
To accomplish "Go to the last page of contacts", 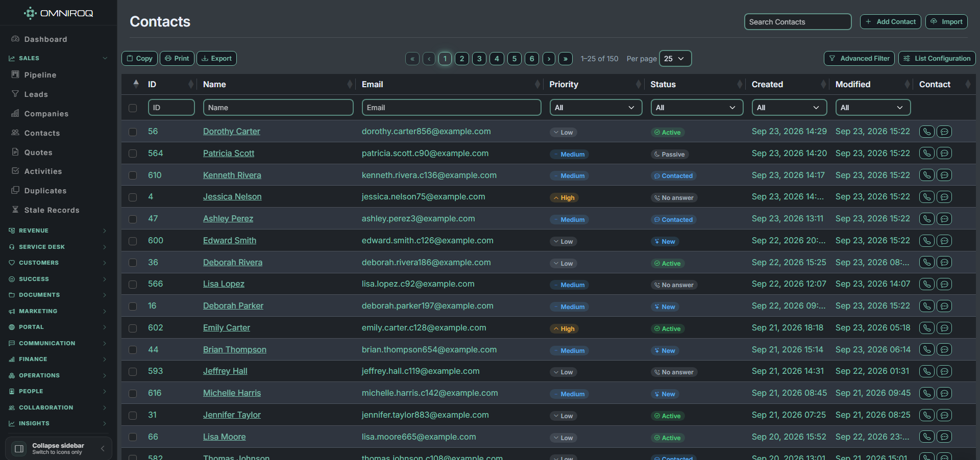I will 566,59.
